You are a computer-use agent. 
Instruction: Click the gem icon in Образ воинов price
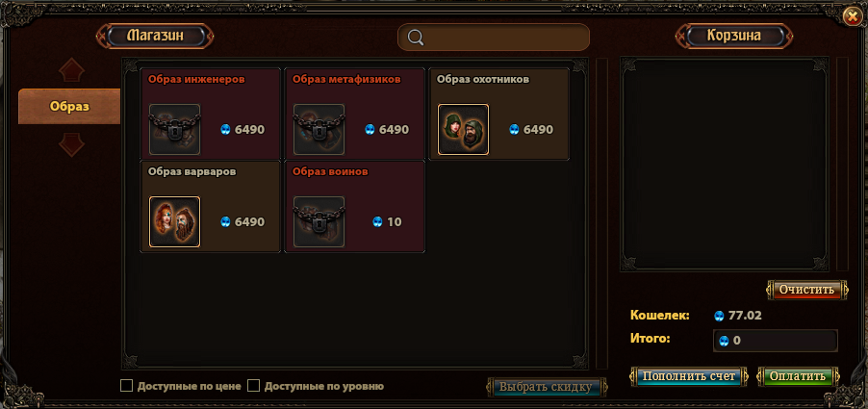point(377,222)
